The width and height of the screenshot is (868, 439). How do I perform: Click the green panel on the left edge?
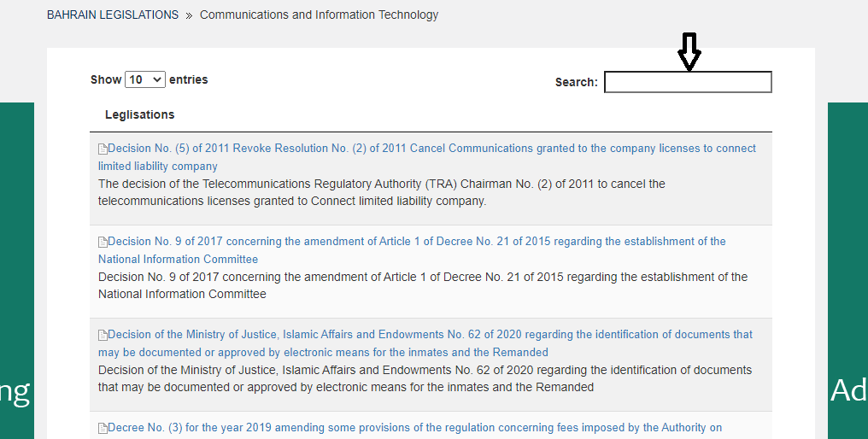click(x=16, y=256)
